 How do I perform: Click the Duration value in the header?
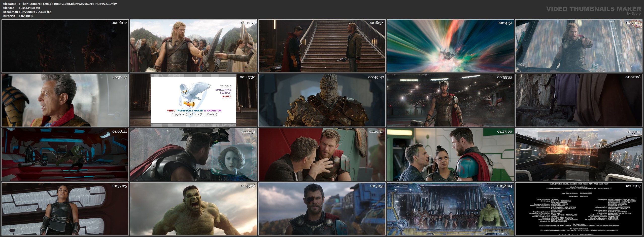[x=27, y=16]
